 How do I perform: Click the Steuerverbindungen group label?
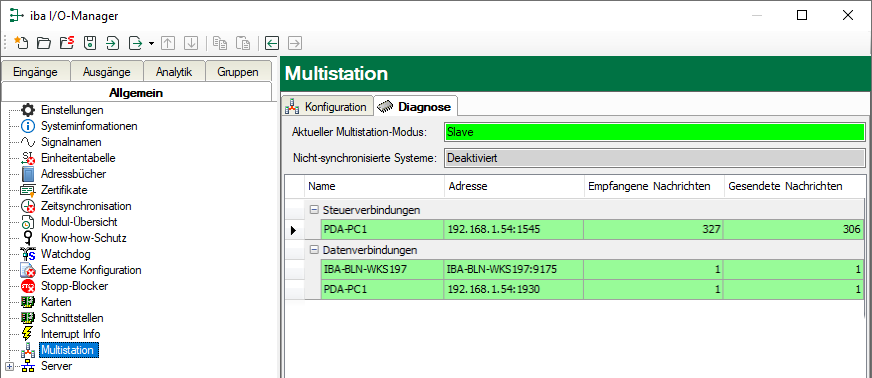(371, 210)
